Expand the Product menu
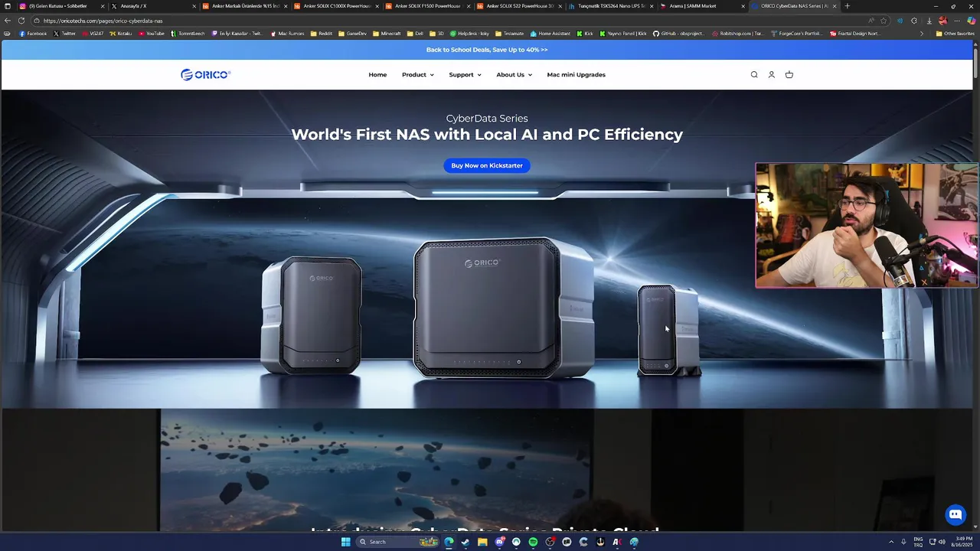The image size is (980, 551). point(418,75)
